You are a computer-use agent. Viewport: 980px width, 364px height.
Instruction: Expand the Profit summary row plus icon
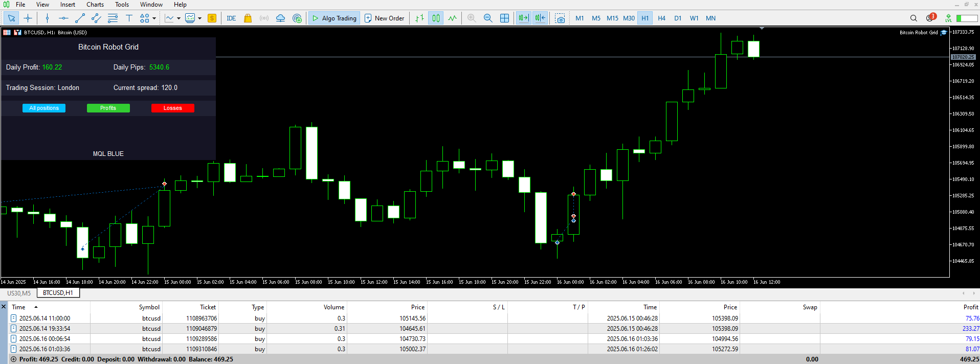point(14,359)
